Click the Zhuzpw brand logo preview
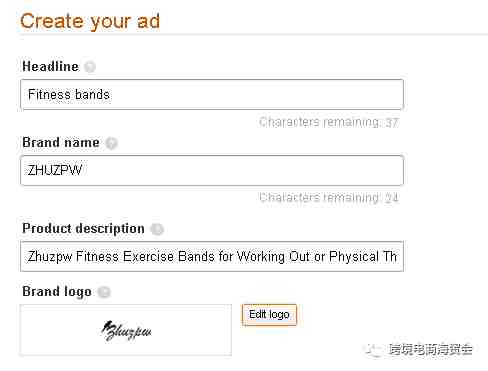This screenshot has height=371, width=488. coord(126,330)
